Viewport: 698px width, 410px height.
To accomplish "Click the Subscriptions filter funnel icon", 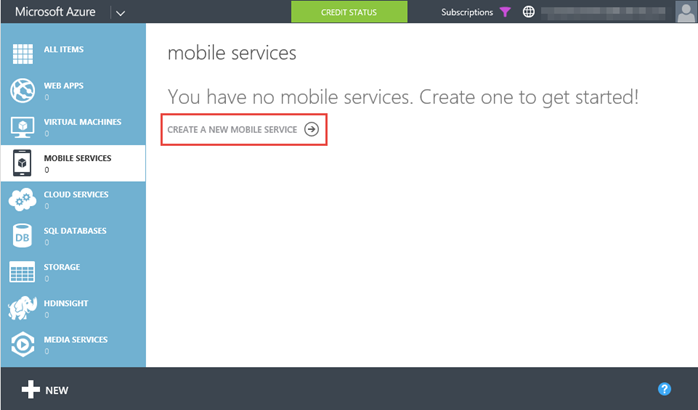I will 505,12.
